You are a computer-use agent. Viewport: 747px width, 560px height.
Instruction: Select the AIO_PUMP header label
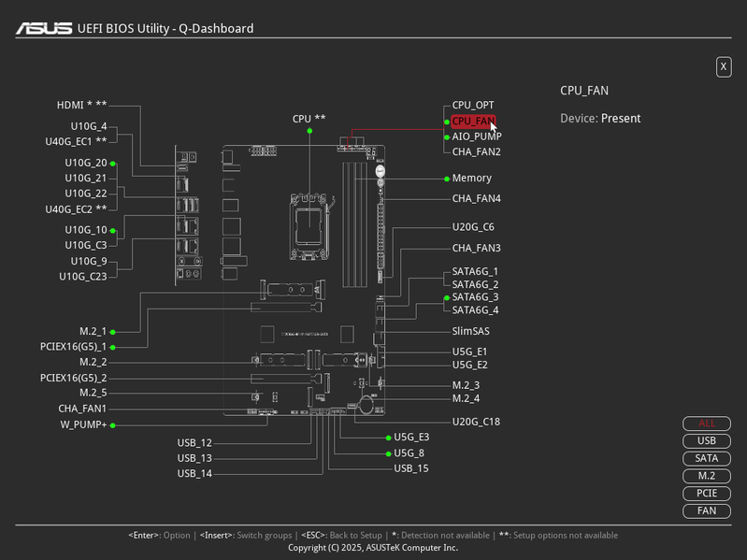(477, 136)
